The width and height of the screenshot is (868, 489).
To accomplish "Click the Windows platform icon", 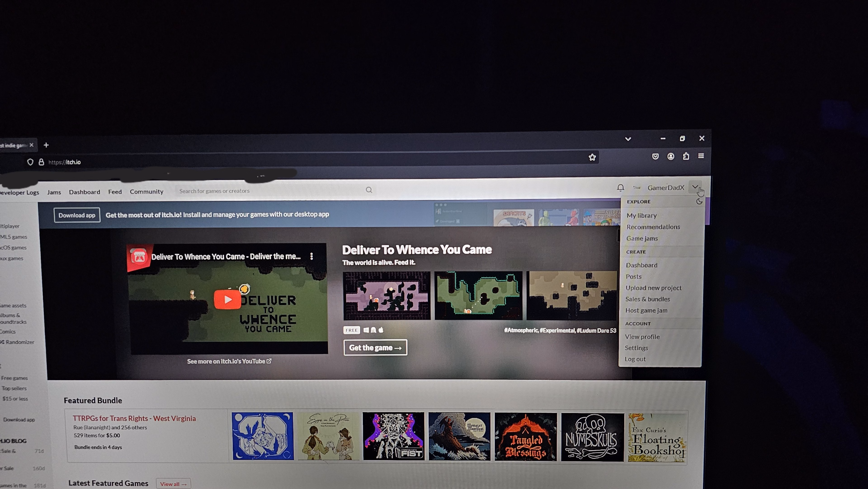I will coord(366,330).
